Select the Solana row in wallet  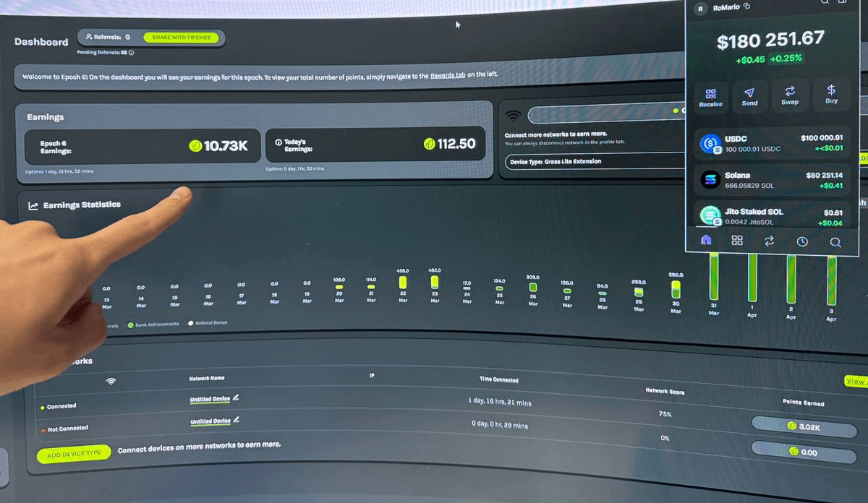(773, 180)
